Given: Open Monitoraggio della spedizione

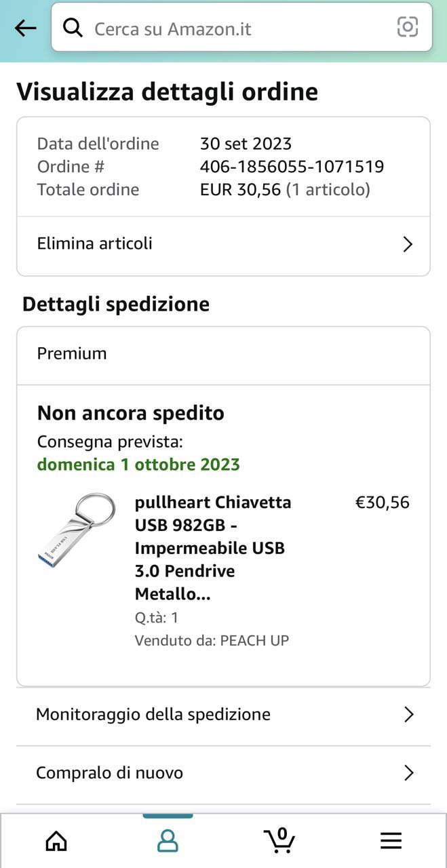Looking at the screenshot, I should (x=153, y=714).
